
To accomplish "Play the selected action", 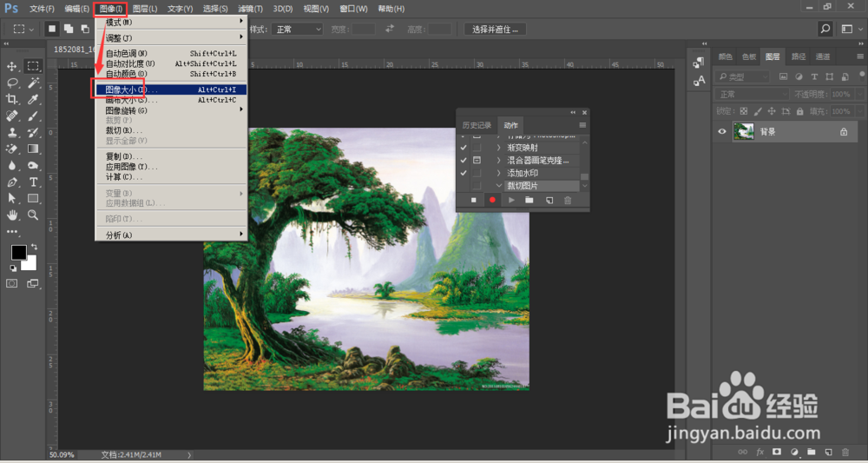I will (x=511, y=200).
